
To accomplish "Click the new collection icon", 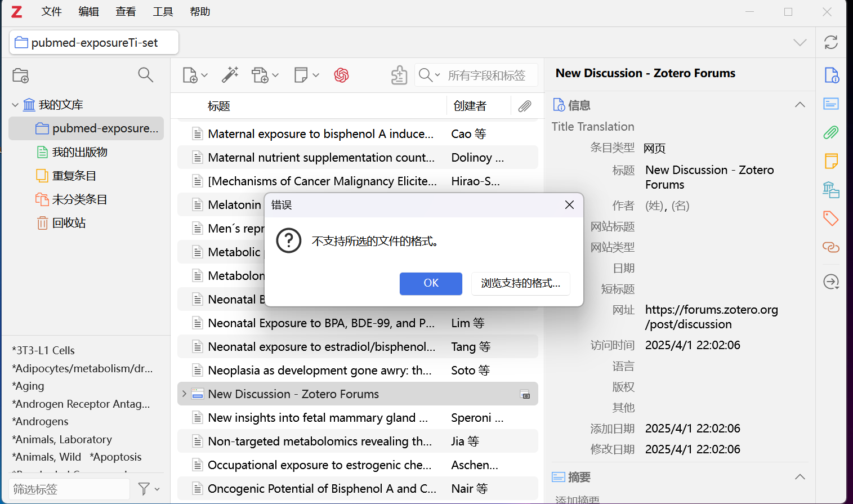I will (21, 75).
